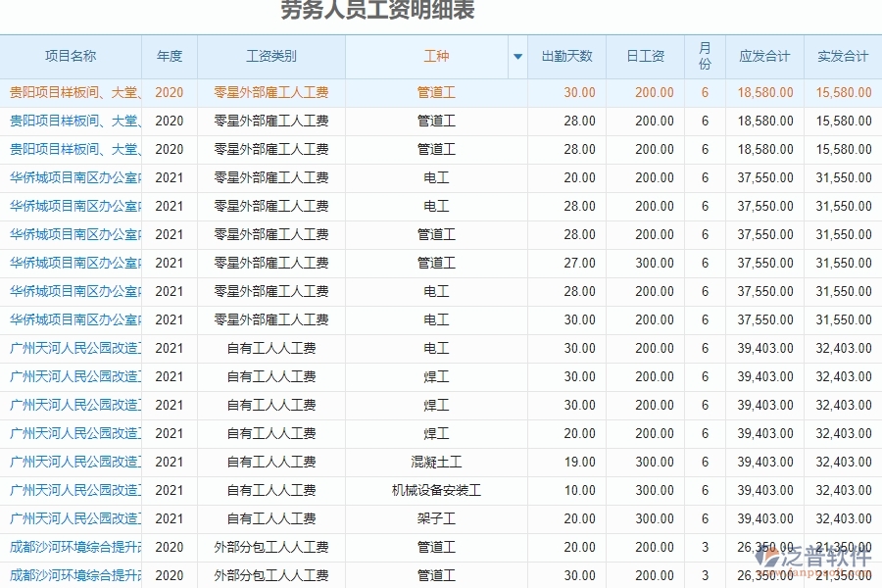The width and height of the screenshot is (882, 588).
Task: Click the 电工 work type link
Action: click(436, 177)
